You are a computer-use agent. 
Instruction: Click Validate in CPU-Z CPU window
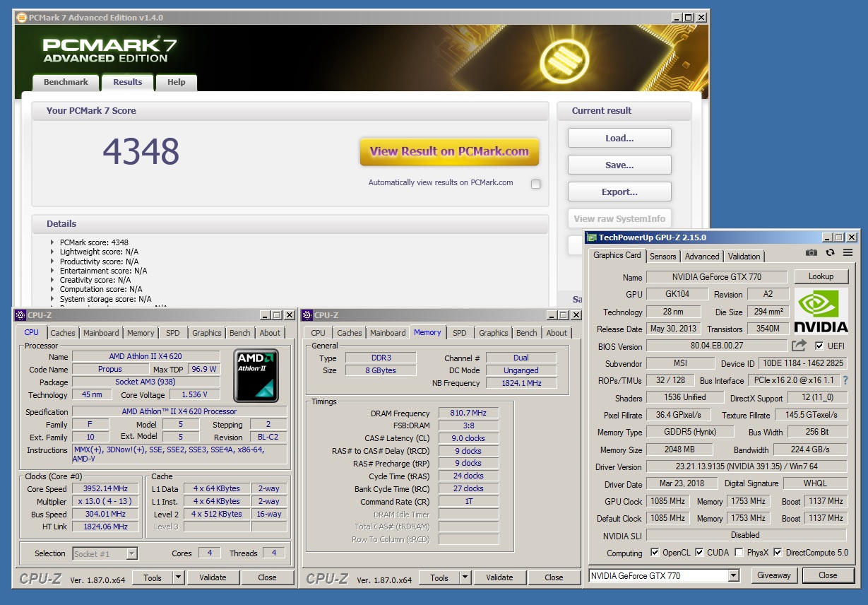213,577
